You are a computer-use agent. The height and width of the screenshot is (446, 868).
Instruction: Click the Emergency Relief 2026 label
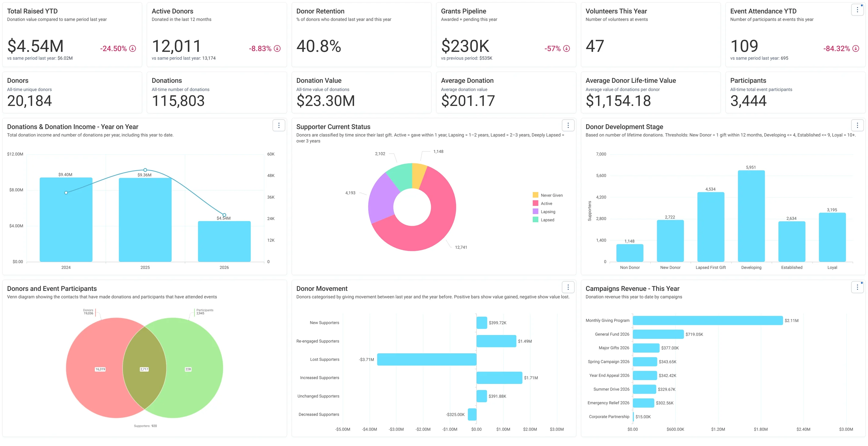(x=608, y=403)
